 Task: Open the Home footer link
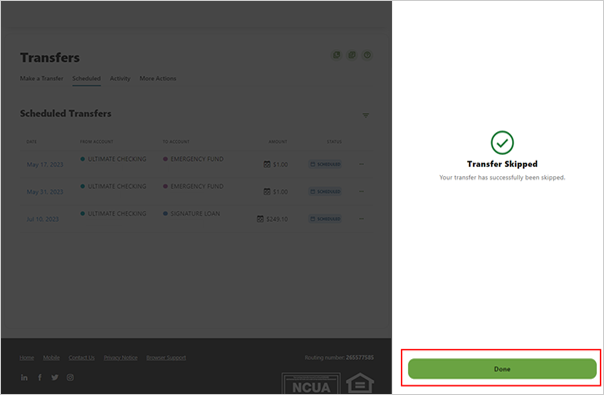click(27, 358)
